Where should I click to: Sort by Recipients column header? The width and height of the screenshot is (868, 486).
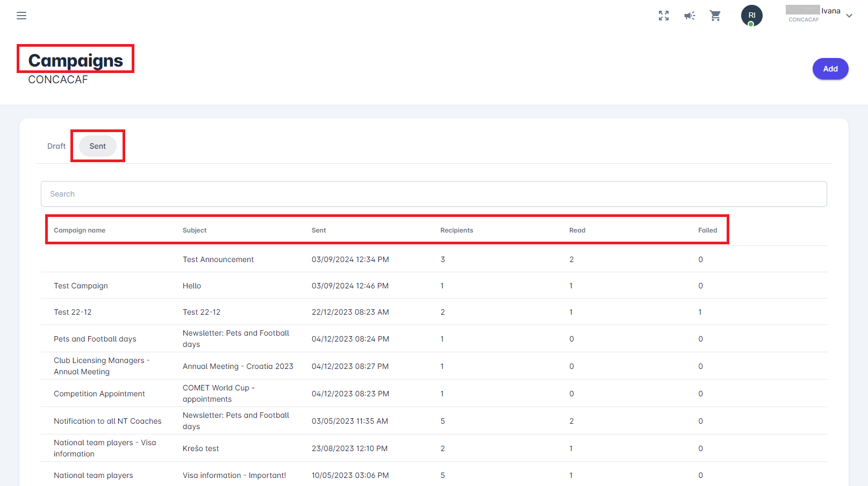point(457,230)
